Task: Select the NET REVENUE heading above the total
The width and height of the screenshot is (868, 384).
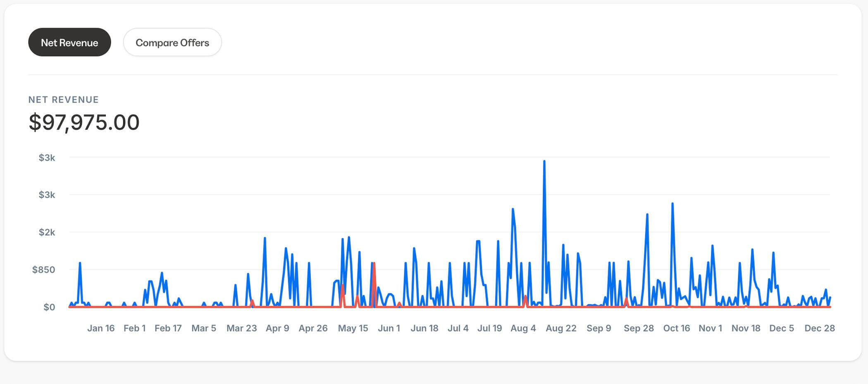Action: pyautogui.click(x=64, y=100)
